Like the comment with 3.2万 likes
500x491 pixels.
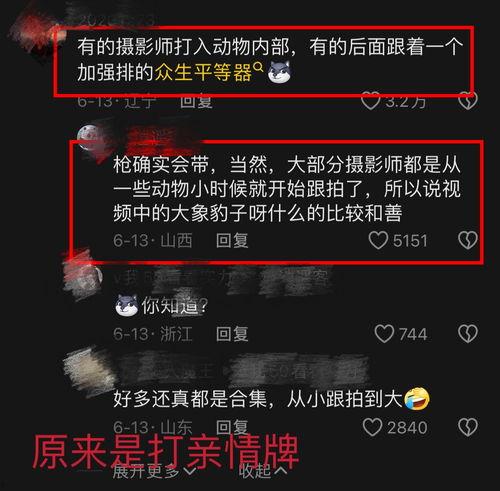[370, 101]
